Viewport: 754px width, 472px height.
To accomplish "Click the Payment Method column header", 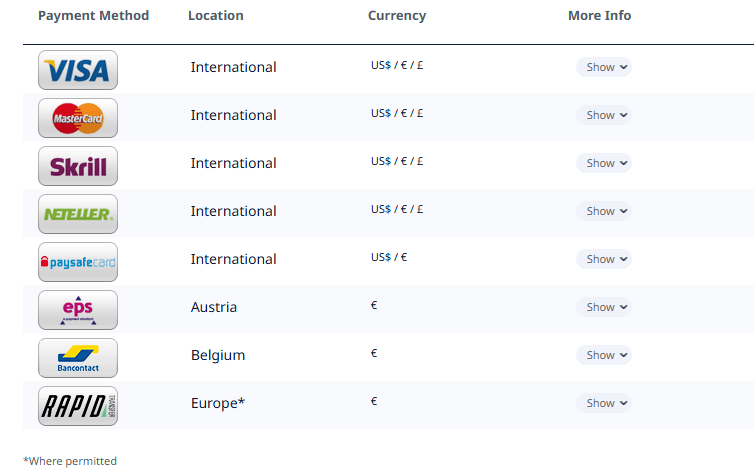I will point(93,16).
